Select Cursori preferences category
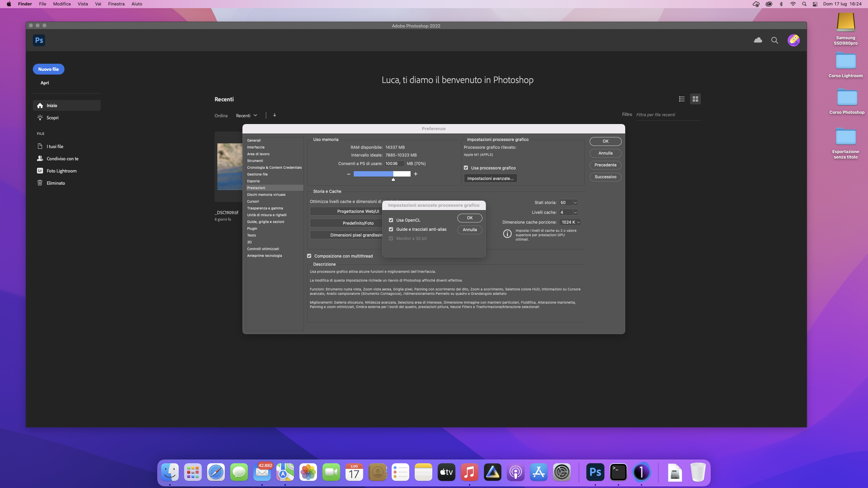 pyautogui.click(x=275, y=201)
